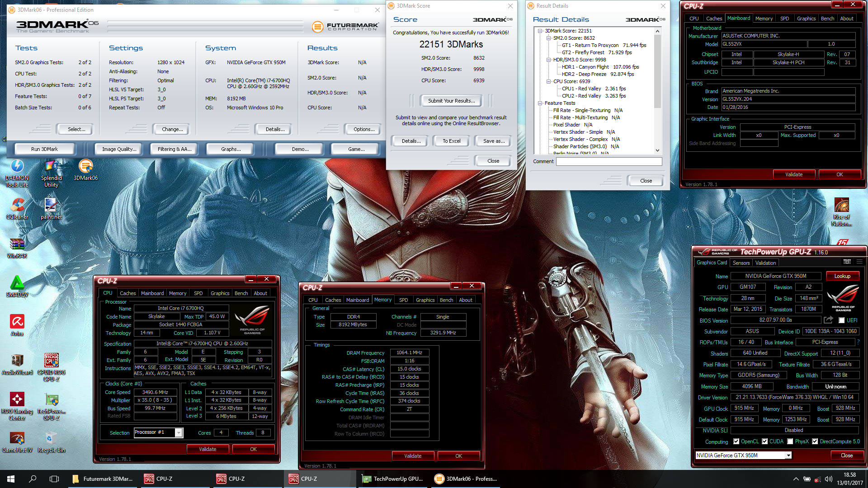Open the Windows Start menu
Screen dimensions: 868x488
click(x=11, y=479)
